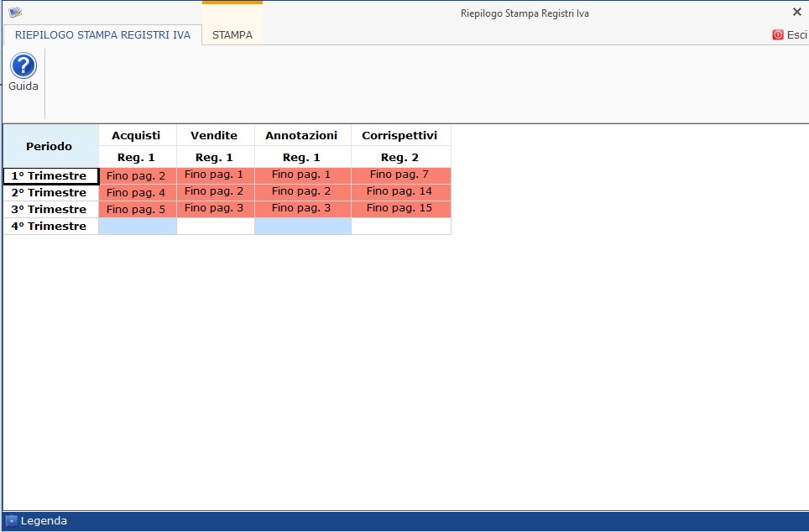The image size is (809, 532).
Task: Click Acquisti cell Fino pag. 2
Action: coord(137,176)
